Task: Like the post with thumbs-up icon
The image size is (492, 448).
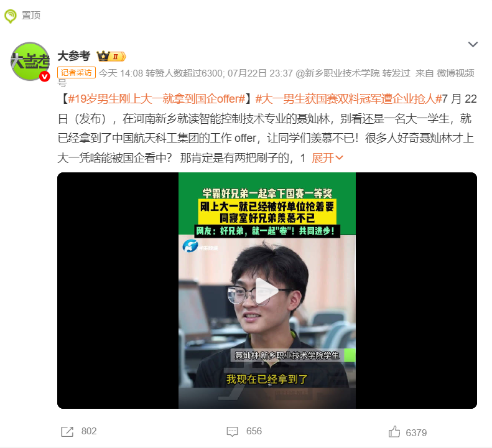Action: point(394,432)
